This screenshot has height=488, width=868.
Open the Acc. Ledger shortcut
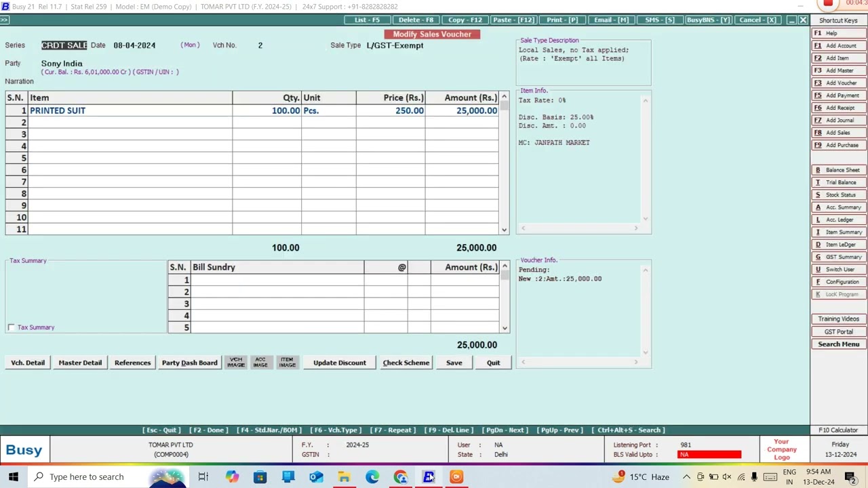(839, 220)
